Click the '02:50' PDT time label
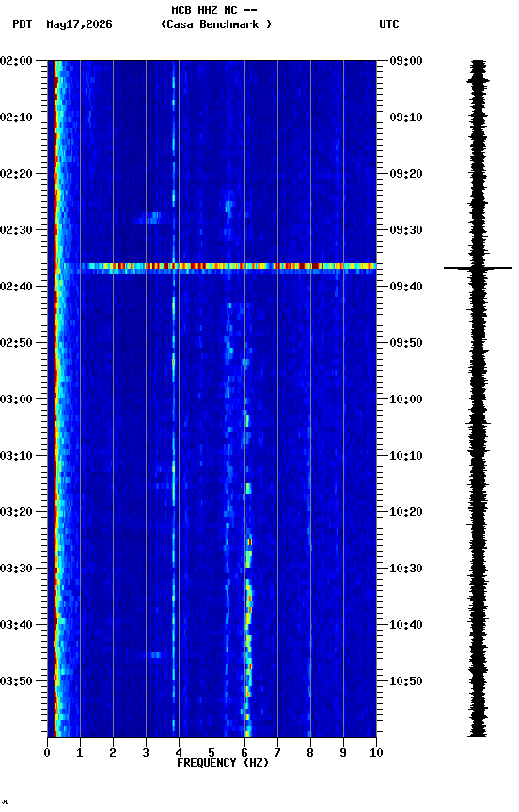519x812 pixels. tap(16, 343)
